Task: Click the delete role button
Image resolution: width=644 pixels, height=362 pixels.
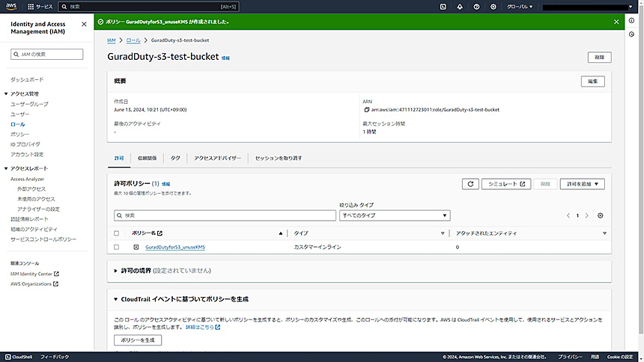Action: point(599,58)
